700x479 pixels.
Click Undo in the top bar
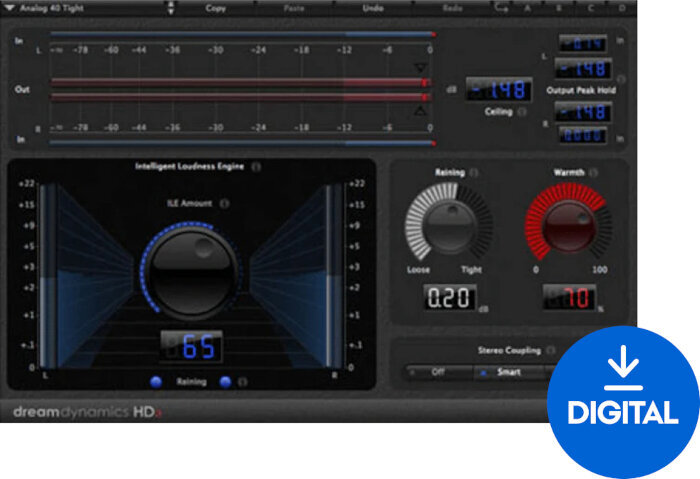coord(372,8)
